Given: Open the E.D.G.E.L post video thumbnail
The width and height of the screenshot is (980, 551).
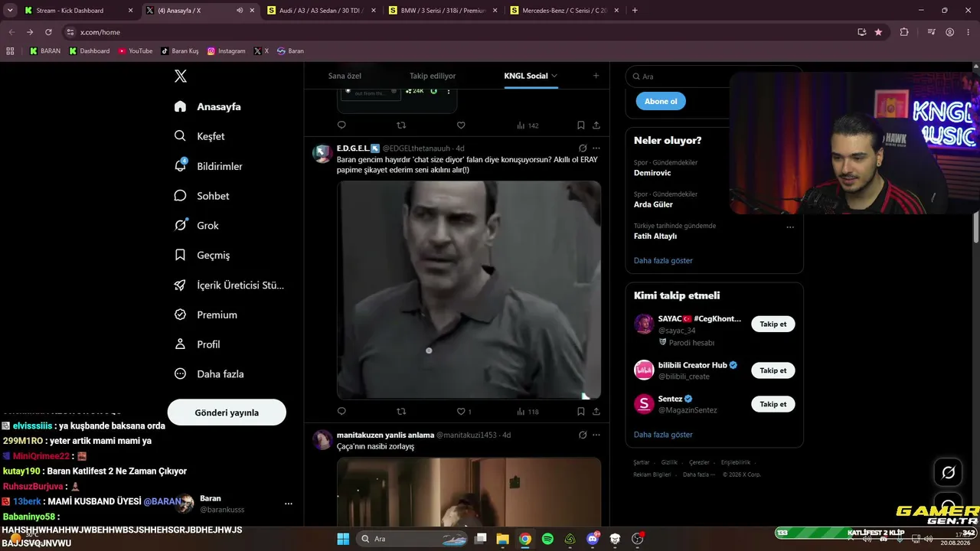Looking at the screenshot, I should [x=469, y=290].
